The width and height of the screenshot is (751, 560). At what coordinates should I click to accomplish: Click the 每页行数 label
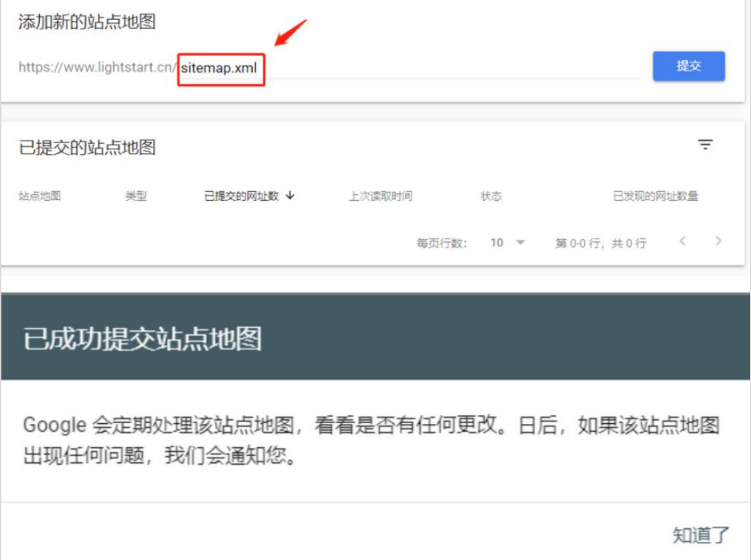click(441, 243)
